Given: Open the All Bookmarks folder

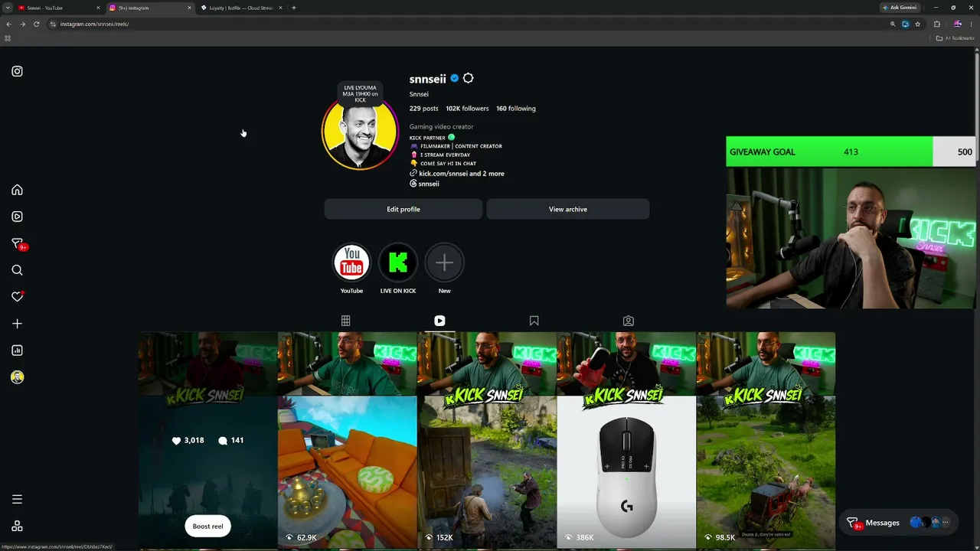Looking at the screenshot, I should pyautogui.click(x=955, y=38).
